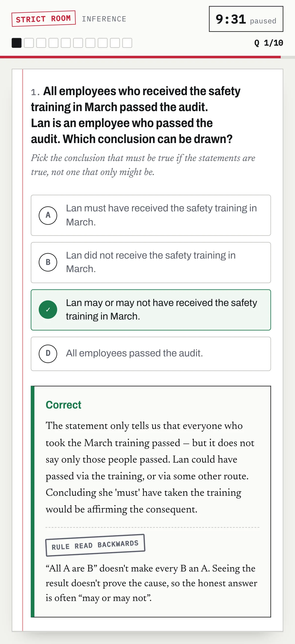Click the red timer progress bar
295x644 pixels.
click(140, 57)
